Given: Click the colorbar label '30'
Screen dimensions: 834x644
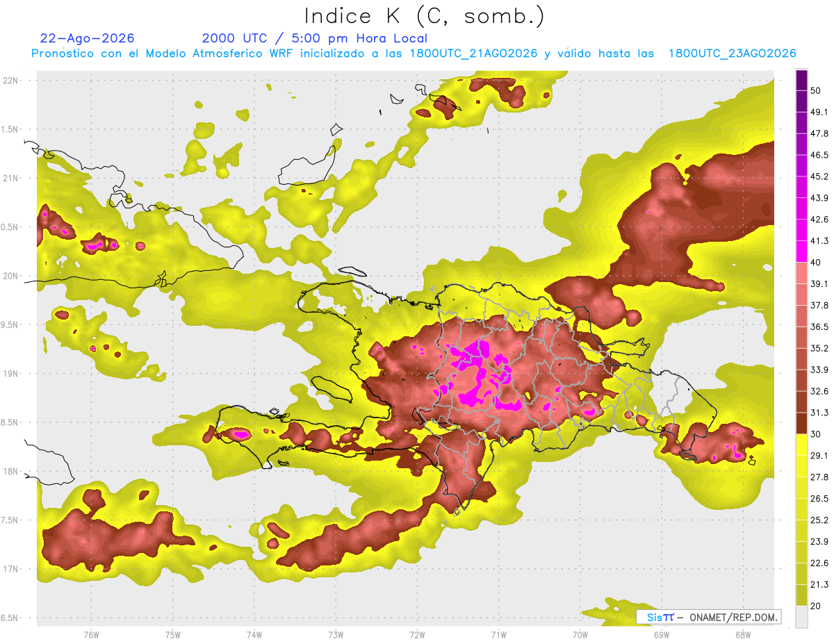Looking at the screenshot, I should tap(817, 434).
